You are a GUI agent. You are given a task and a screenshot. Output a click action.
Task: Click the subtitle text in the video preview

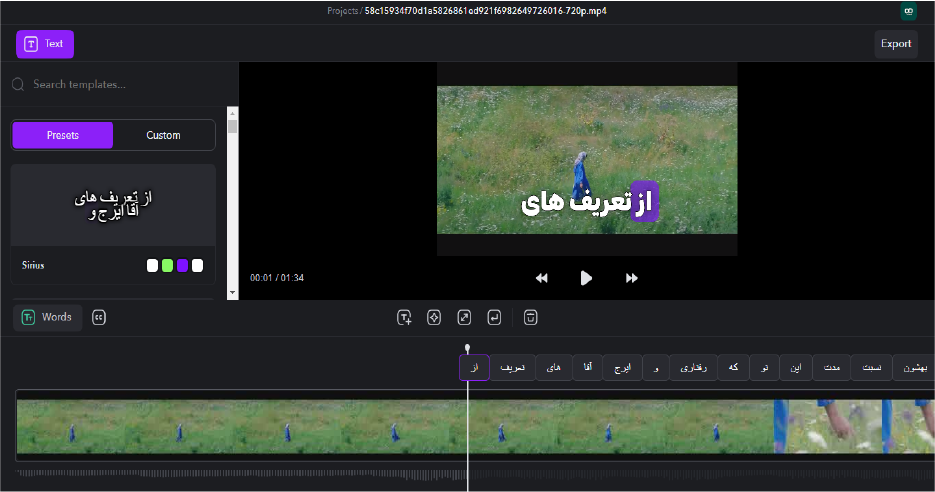[x=589, y=202]
